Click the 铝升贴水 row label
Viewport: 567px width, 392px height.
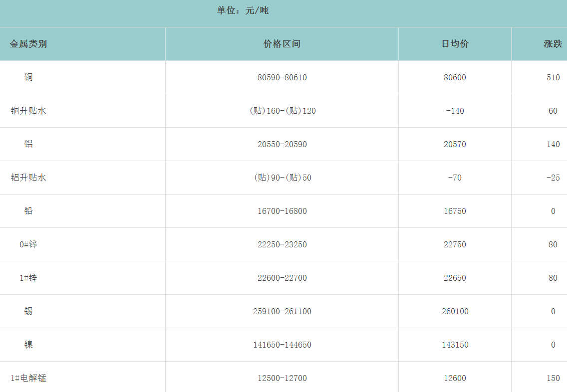[28, 178]
